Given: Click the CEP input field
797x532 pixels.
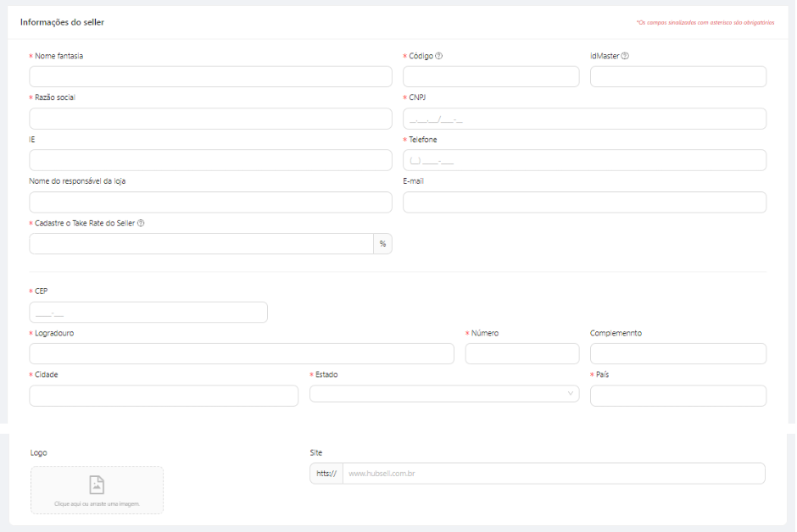Looking at the screenshot, I should pyautogui.click(x=148, y=313).
